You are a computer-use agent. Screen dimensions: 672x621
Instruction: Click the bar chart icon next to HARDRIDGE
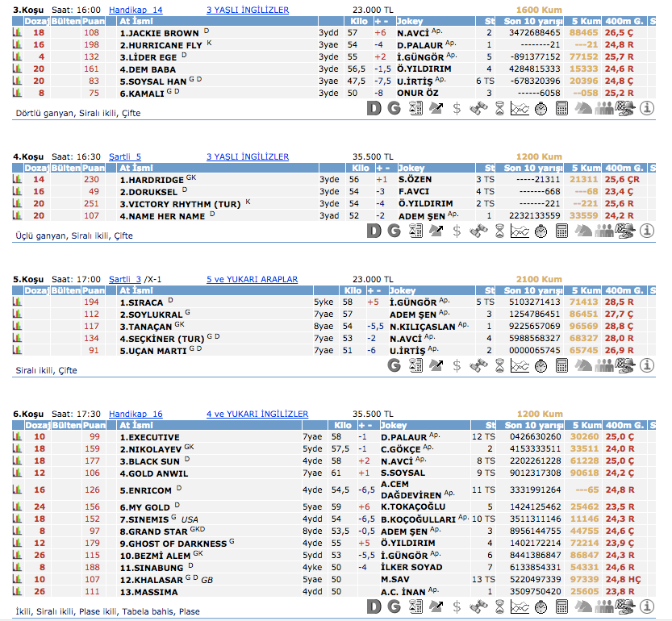[x=17, y=179]
